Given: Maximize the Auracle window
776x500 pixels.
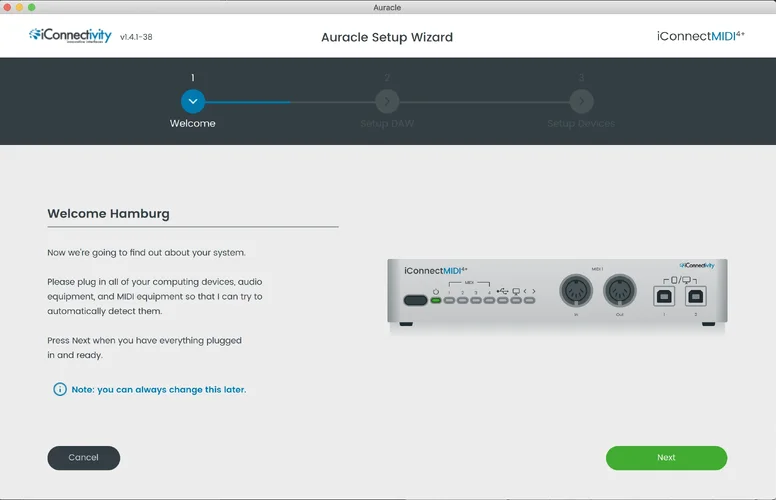Looking at the screenshot, I should click(32, 7).
